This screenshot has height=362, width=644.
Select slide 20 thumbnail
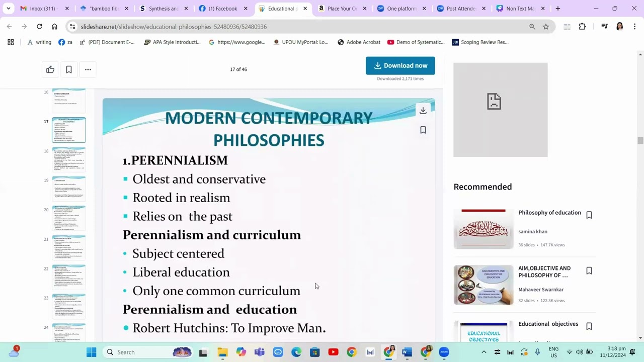tap(69, 218)
